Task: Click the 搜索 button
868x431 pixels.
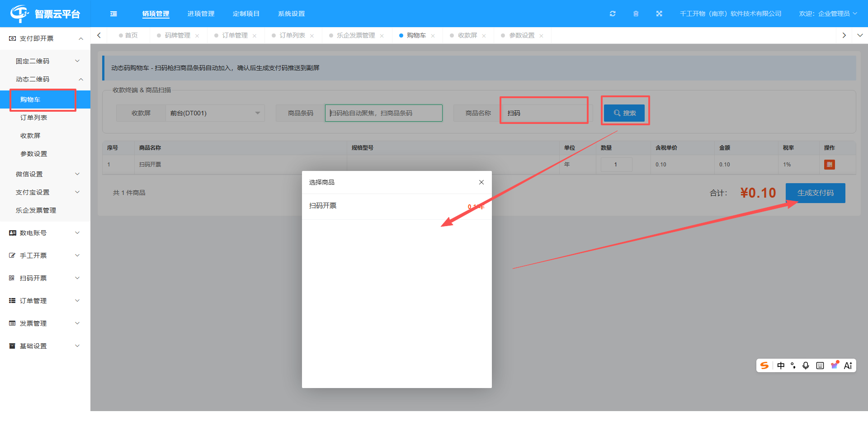Action: point(624,113)
